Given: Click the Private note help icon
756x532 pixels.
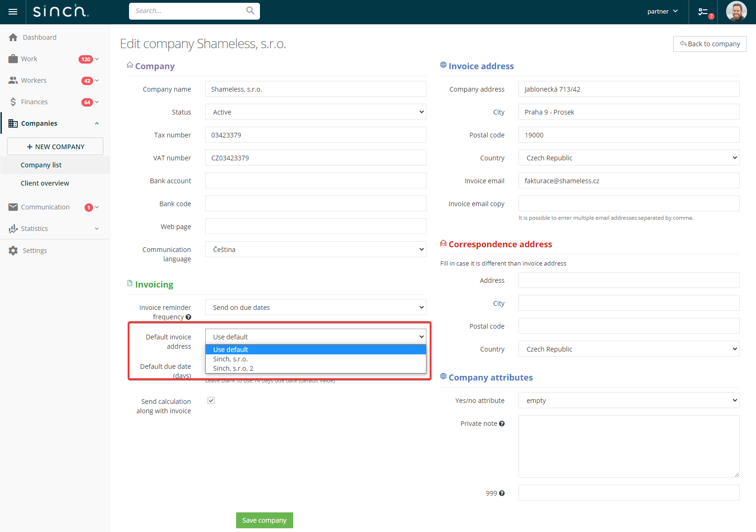Looking at the screenshot, I should point(502,423).
